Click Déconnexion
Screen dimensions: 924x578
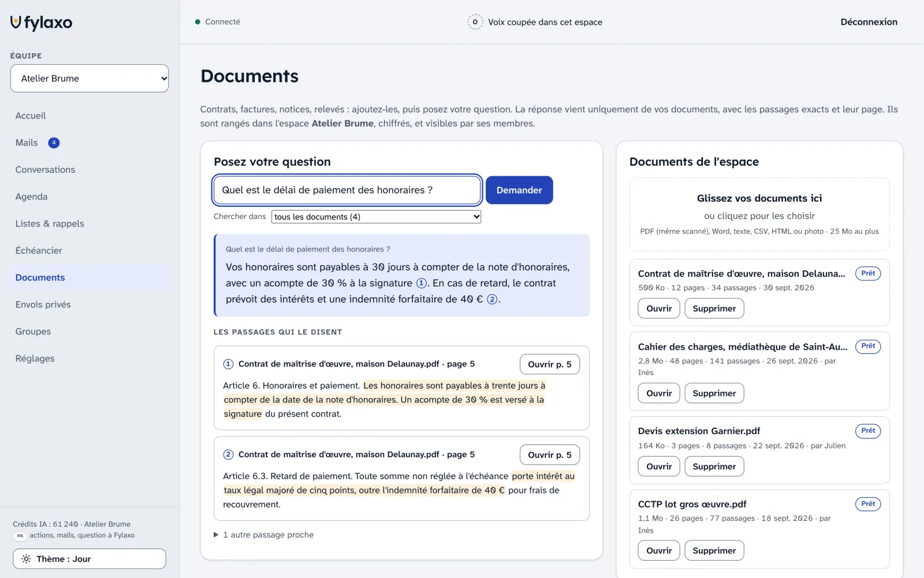869,22
